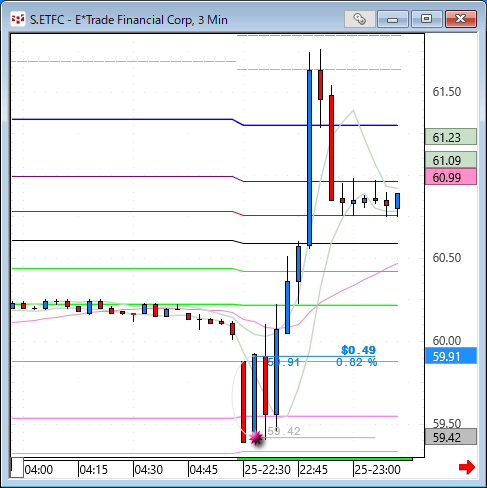487x488 pixels.
Task: Select the gray 59.42 price label
Action: [x=451, y=437]
